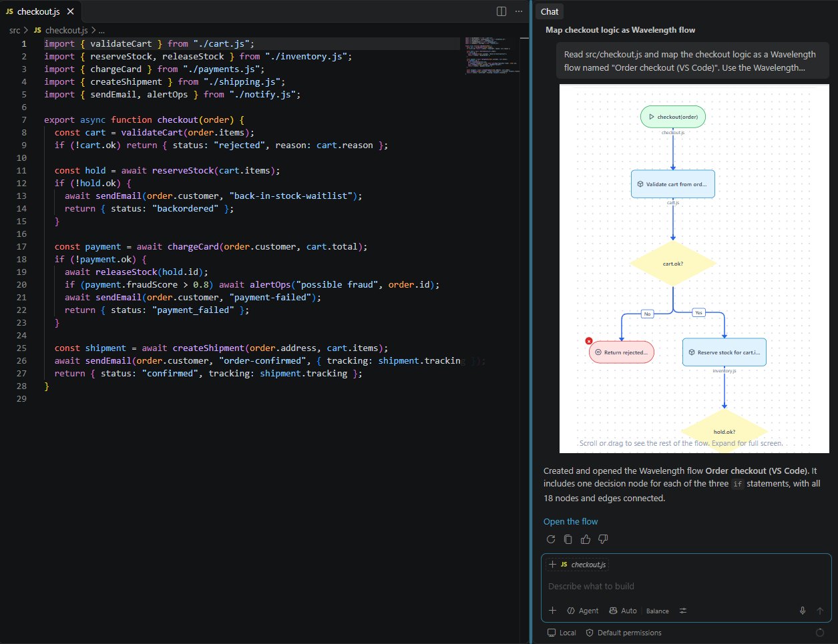Retry the chat response
Image resolution: width=838 pixels, height=644 pixels.
[551, 539]
